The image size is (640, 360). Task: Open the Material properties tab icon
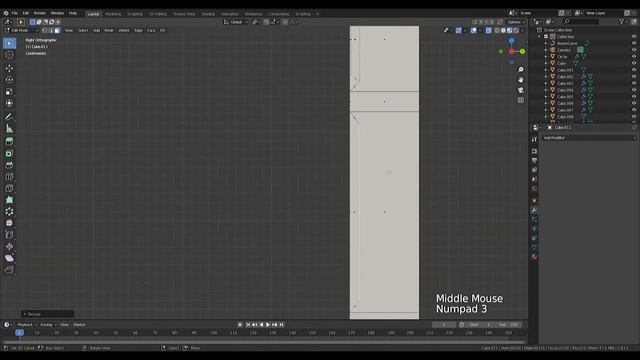(x=534, y=257)
